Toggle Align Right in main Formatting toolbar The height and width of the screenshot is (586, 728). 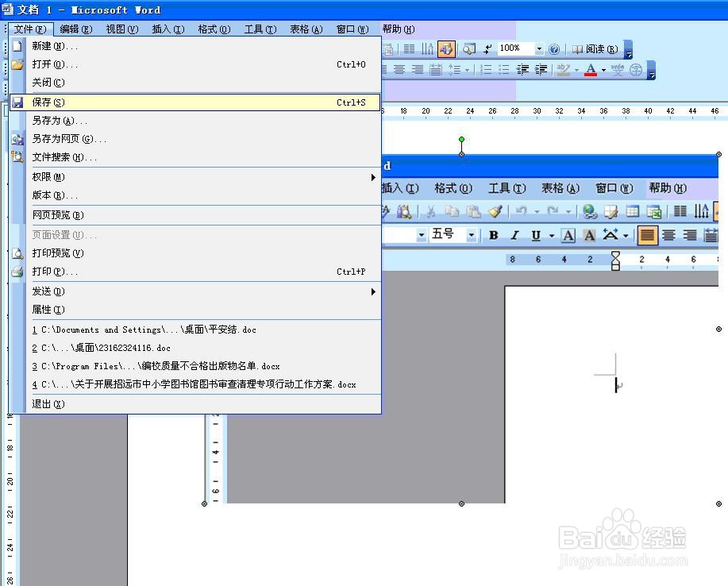[418, 70]
